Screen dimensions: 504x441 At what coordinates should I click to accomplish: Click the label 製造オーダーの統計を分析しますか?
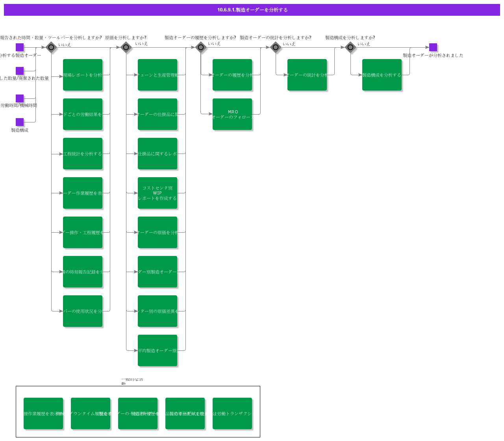point(276,38)
